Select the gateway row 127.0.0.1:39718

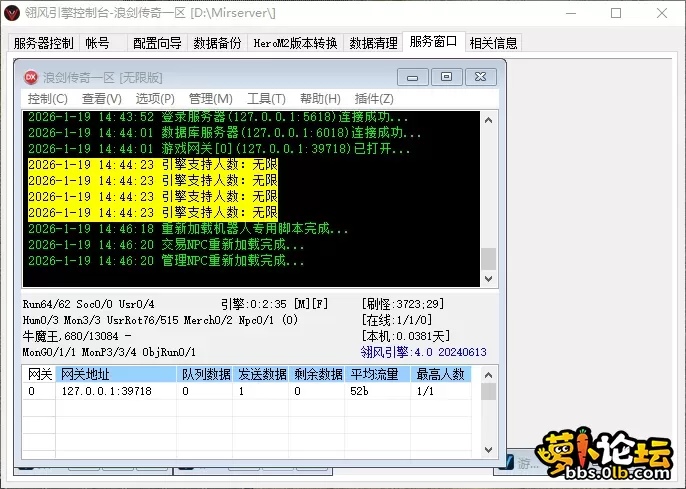pyautogui.click(x=247, y=391)
